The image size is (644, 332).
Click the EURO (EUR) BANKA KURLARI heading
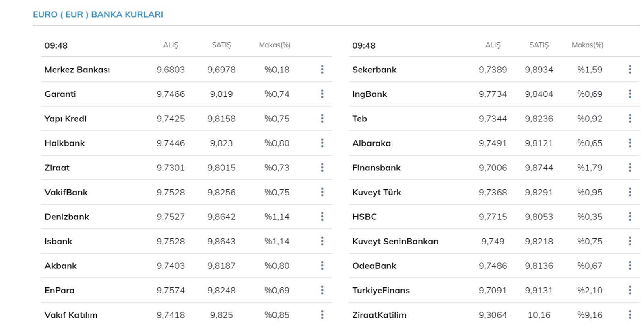(98, 14)
